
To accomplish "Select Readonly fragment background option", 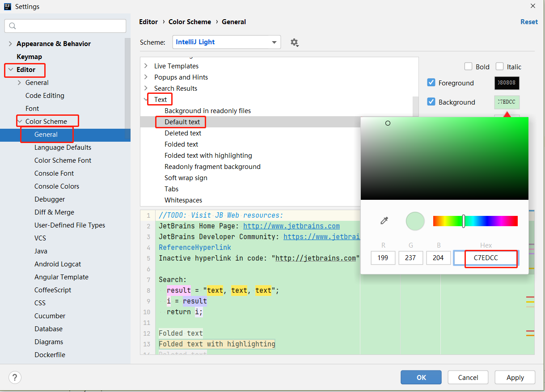I will 212,167.
